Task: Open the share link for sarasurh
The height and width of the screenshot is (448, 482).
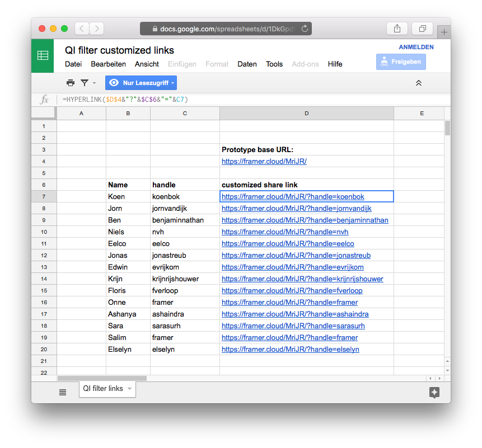Action: tap(293, 326)
